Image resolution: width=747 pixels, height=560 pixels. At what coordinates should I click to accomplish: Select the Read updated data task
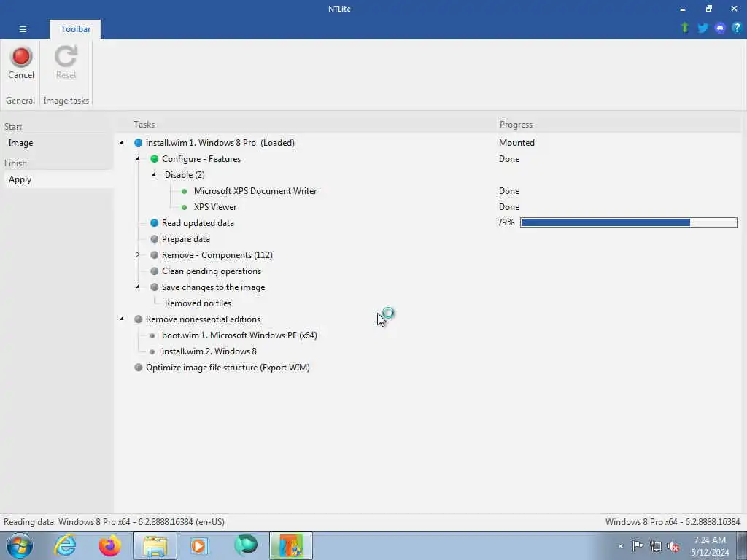[x=198, y=223]
